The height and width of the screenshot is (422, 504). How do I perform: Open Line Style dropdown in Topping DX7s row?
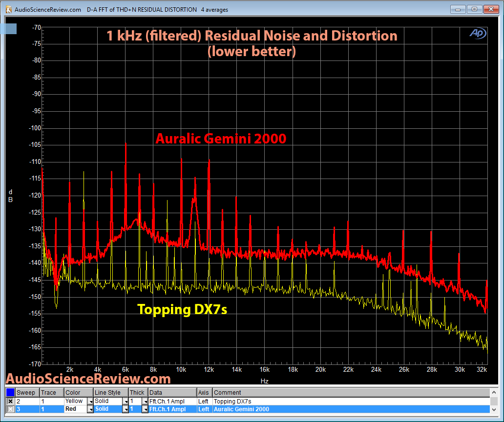[x=126, y=402]
